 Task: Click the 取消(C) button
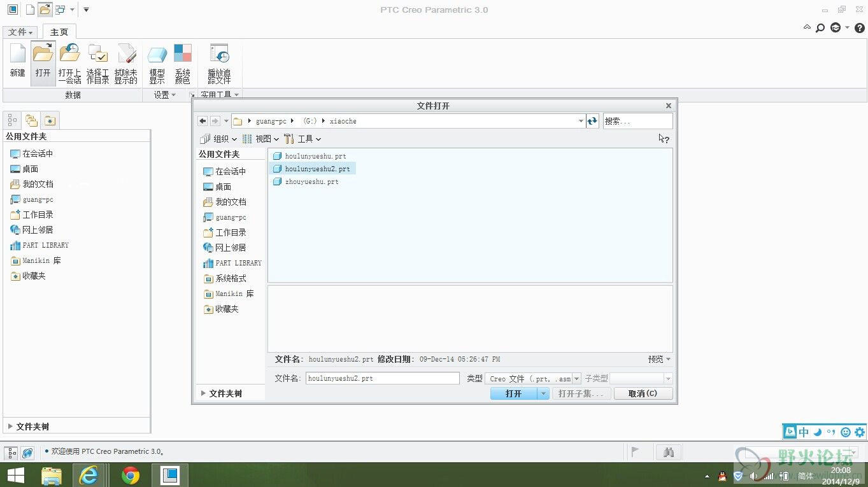point(643,393)
